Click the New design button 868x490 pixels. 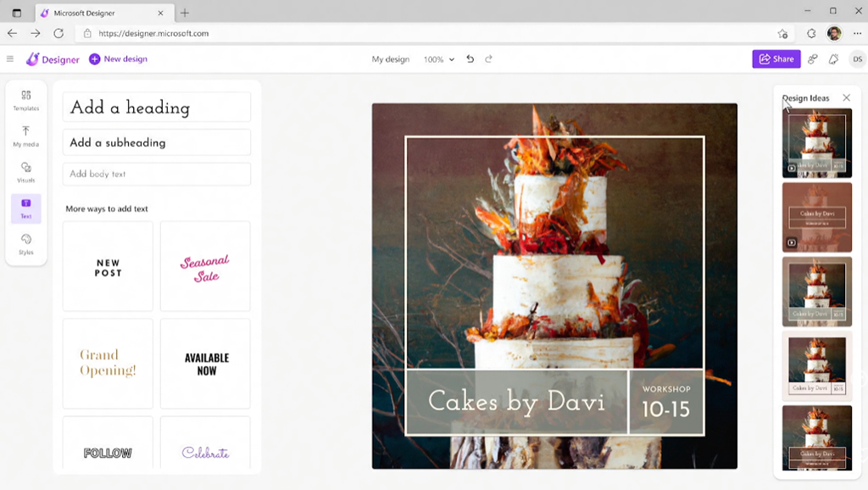pyautogui.click(x=119, y=58)
